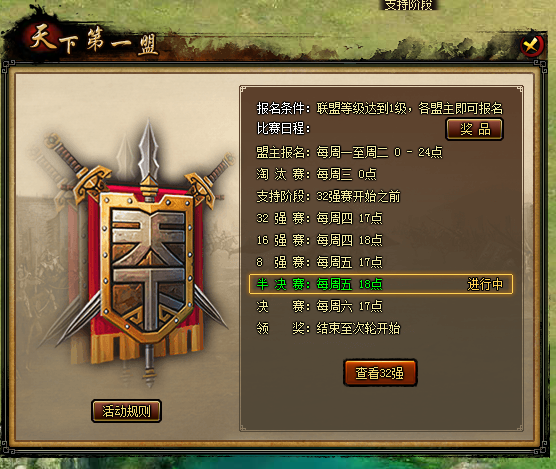View the 查看32强 top 32 list

[x=380, y=373]
